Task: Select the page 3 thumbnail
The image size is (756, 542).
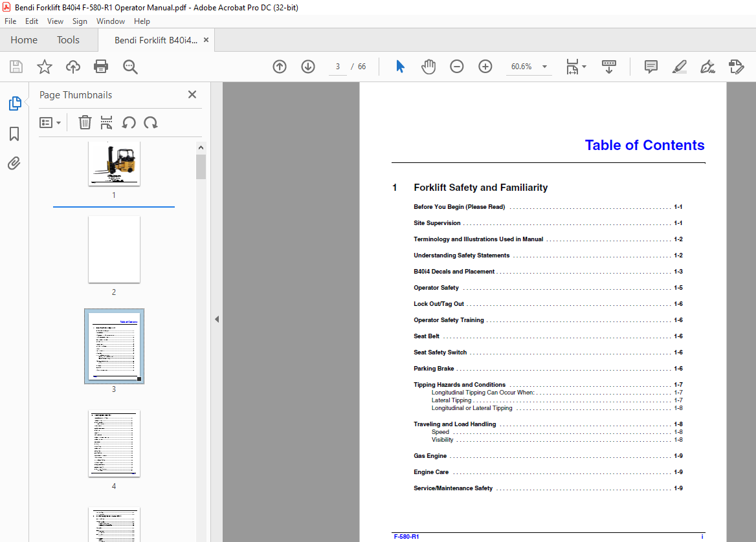Action: pos(115,347)
